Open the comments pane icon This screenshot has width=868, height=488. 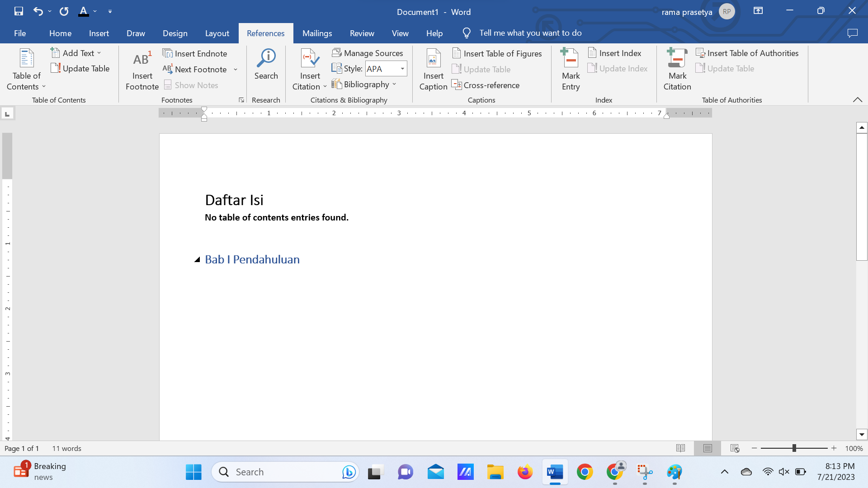(853, 33)
